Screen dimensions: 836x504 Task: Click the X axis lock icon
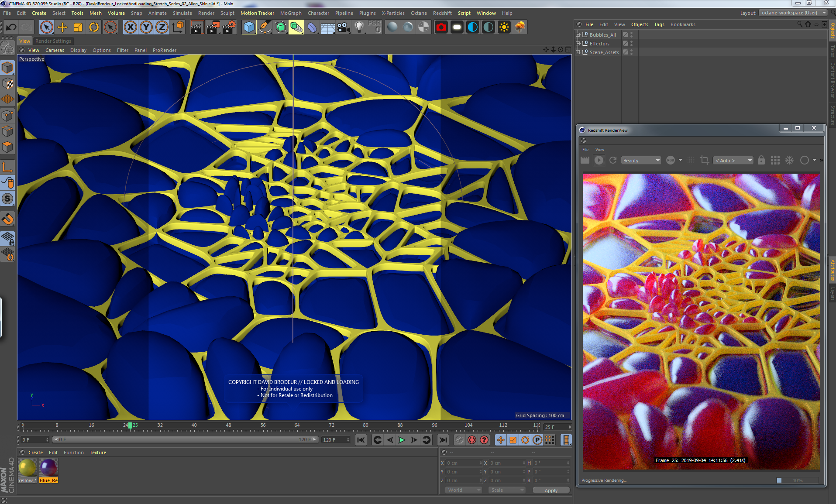pos(130,27)
